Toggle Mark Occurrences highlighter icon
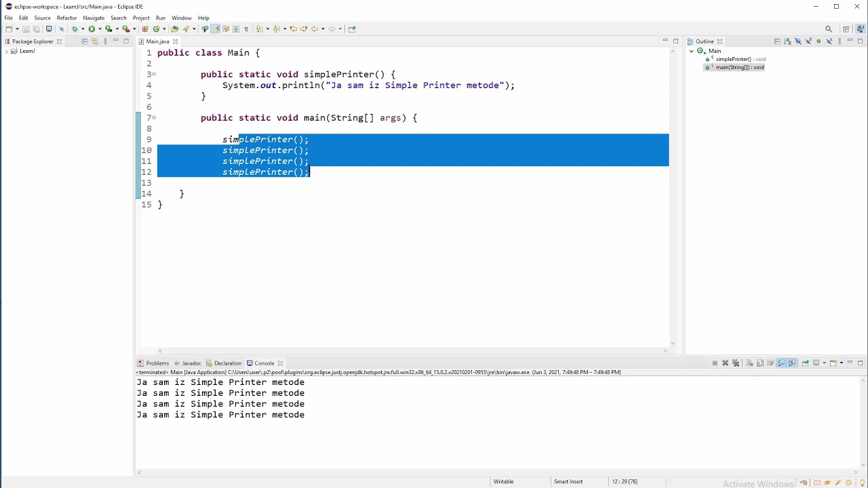 click(215, 29)
